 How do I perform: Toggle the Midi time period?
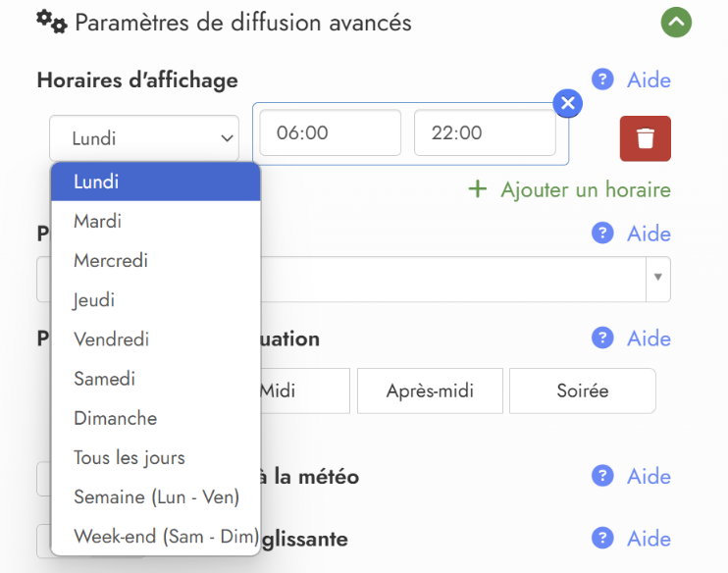[x=294, y=391]
